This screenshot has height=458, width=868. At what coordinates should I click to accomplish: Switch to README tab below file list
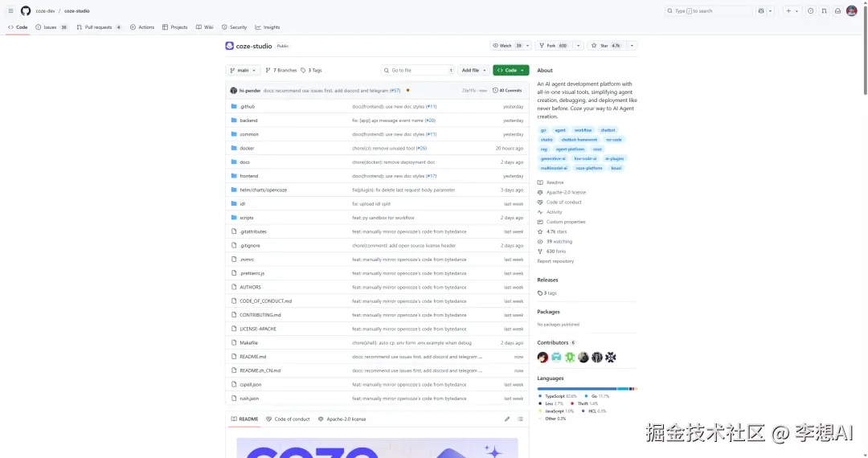pyautogui.click(x=244, y=419)
